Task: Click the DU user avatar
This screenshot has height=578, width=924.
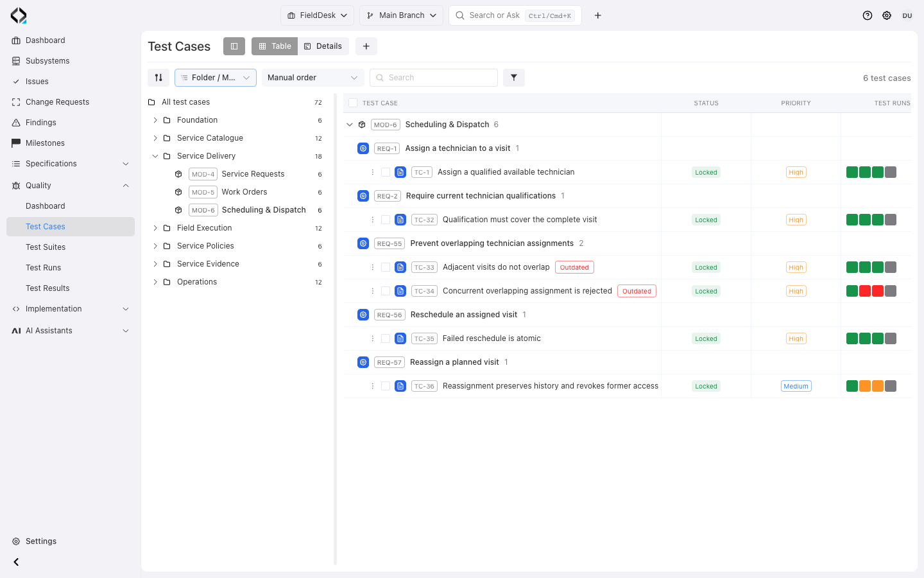Action: pyautogui.click(x=907, y=15)
